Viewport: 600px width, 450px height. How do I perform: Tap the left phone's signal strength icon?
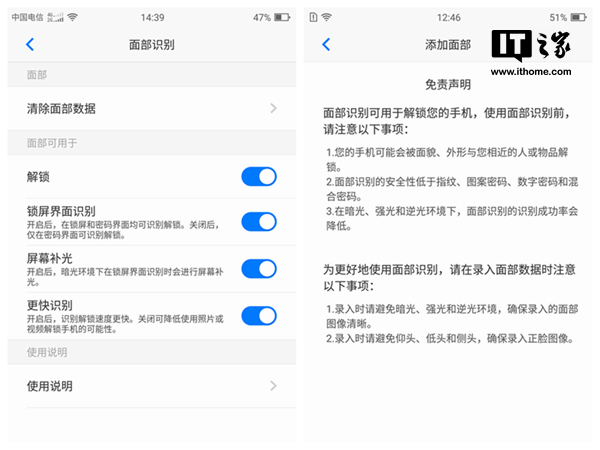coord(55,17)
